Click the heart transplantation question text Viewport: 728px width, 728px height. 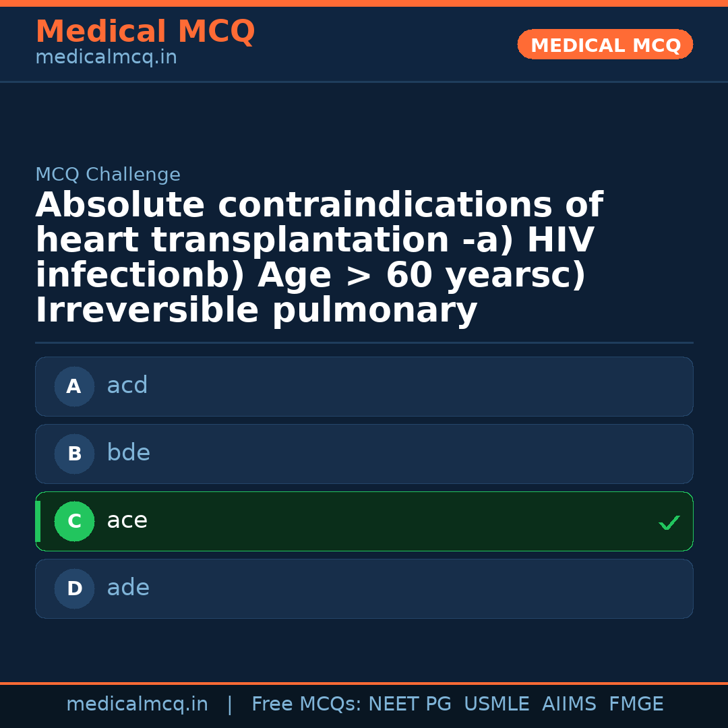(x=319, y=258)
